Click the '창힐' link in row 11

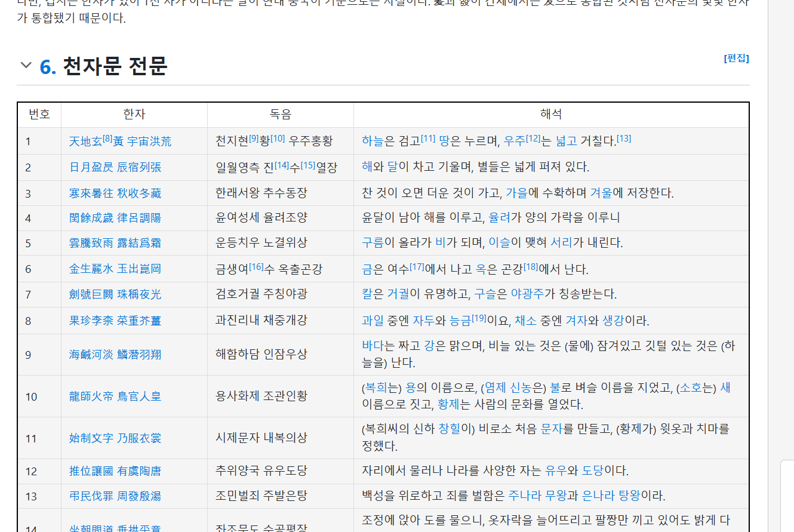[450, 429]
